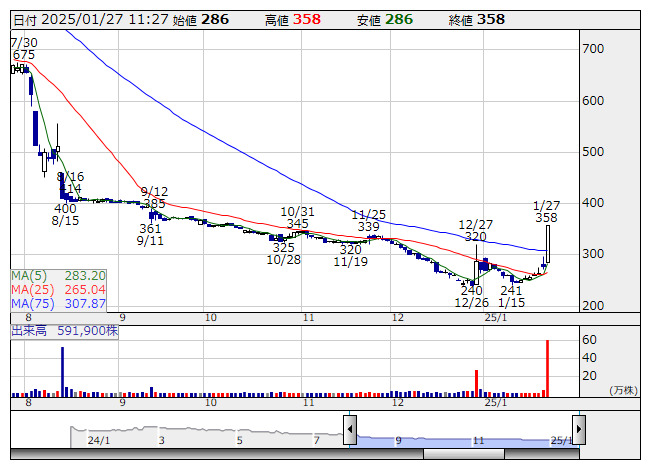Click the tallest red volume bar
Screen dimensions: 653x470
[548, 367]
